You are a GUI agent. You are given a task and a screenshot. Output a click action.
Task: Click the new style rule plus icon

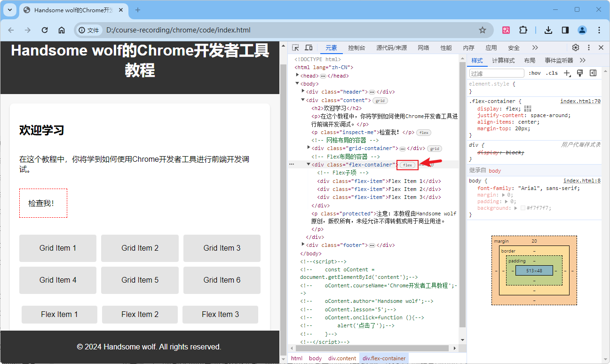[567, 73]
